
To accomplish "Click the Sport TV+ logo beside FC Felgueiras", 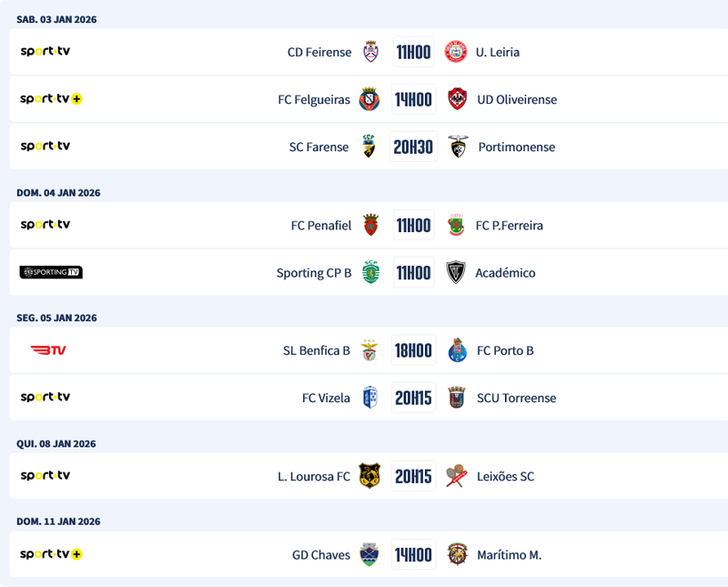I will [51, 99].
